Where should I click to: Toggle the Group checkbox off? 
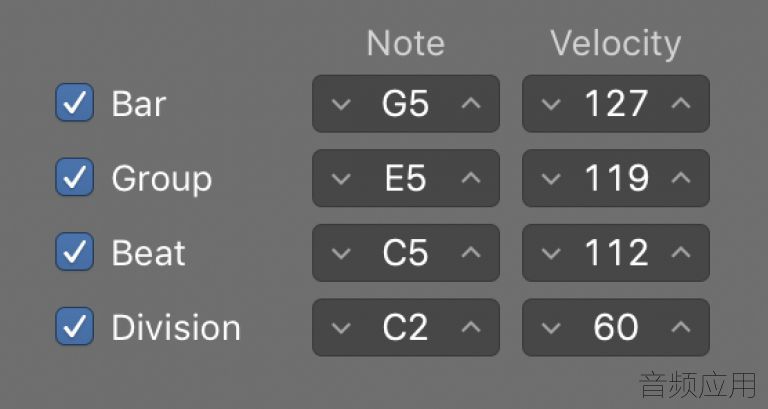point(74,177)
